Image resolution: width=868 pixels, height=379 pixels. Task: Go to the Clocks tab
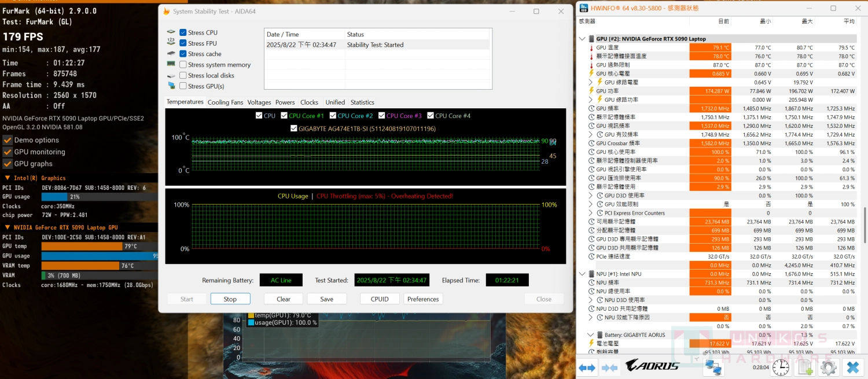point(309,102)
